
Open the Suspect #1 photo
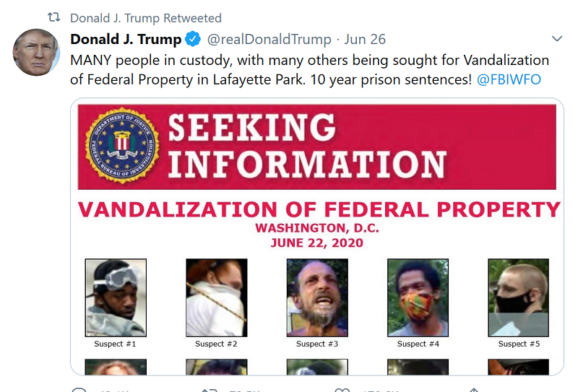(x=116, y=297)
